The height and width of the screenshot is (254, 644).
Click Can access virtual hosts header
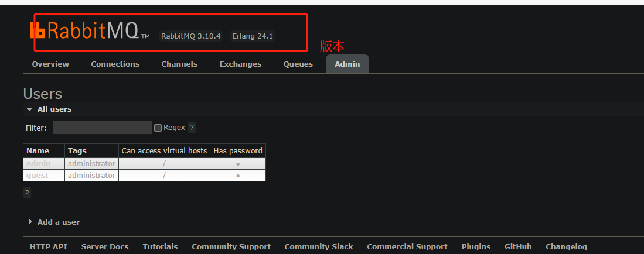[164, 151]
